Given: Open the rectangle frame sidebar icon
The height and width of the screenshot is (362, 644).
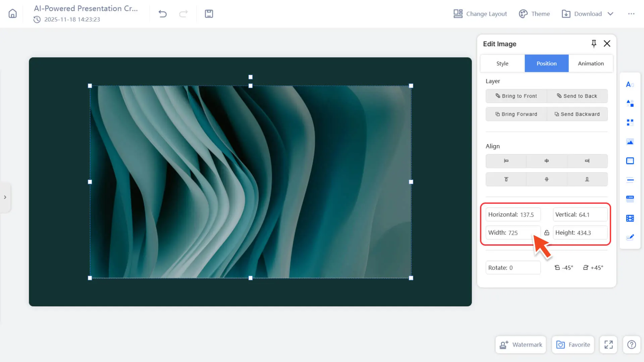Looking at the screenshot, I should 630,161.
